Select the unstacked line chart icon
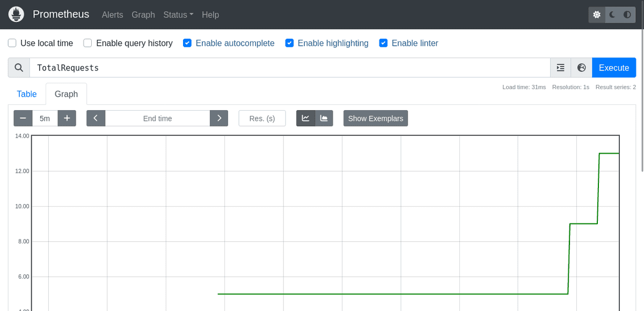The width and height of the screenshot is (644, 311). pyautogui.click(x=305, y=118)
